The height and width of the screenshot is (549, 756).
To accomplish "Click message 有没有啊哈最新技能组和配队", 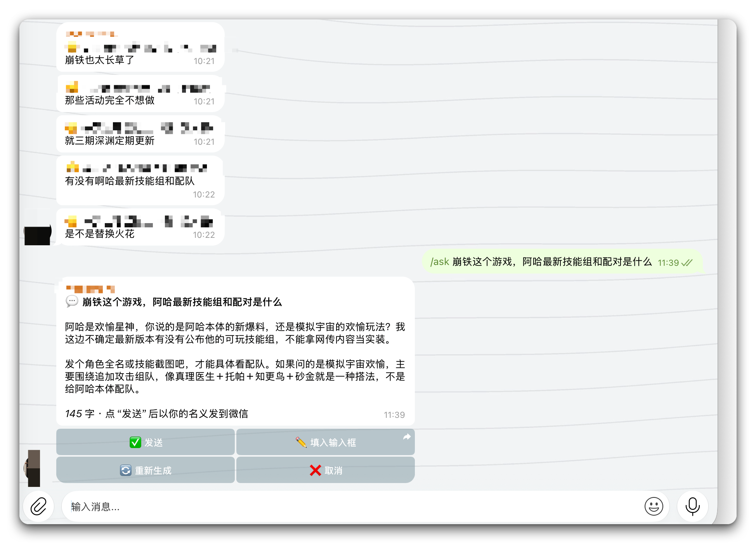I will [130, 181].
